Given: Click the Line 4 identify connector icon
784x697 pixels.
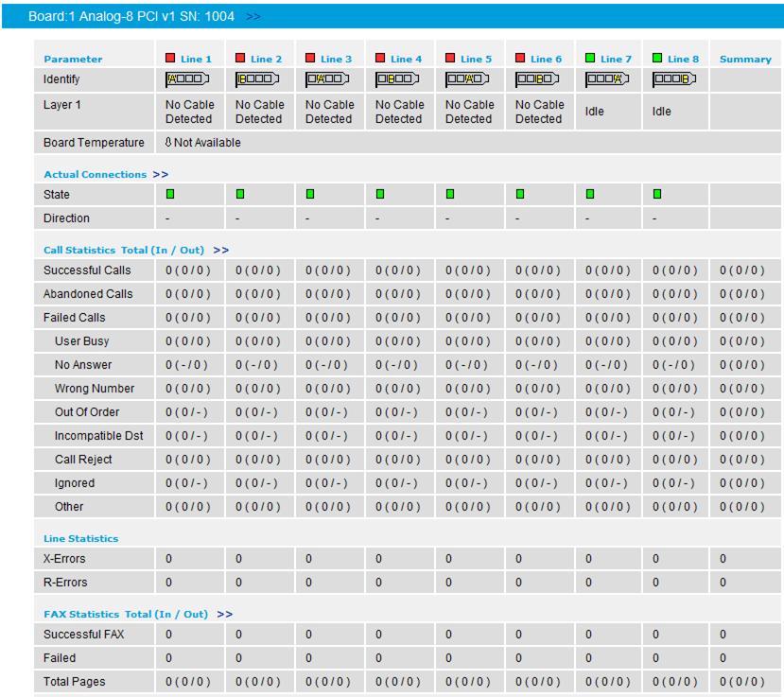Looking at the screenshot, I should coord(397,79).
